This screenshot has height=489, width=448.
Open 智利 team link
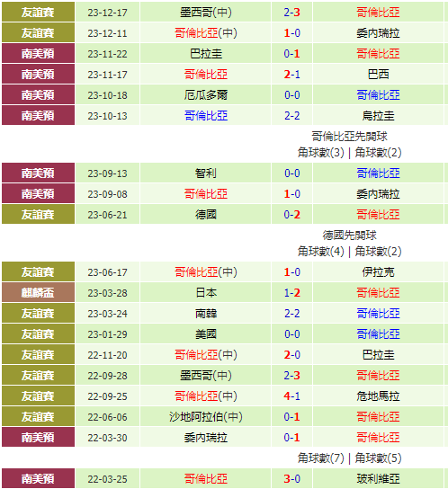tap(206, 173)
